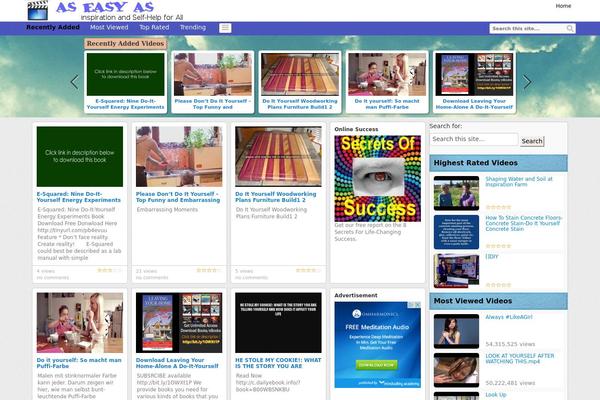Focus the top Search this site field
The image size is (600, 400).
coord(527,28)
